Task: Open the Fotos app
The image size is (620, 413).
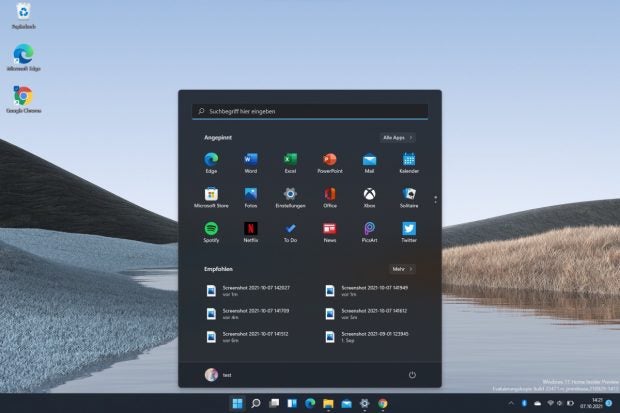Action: tap(251, 197)
